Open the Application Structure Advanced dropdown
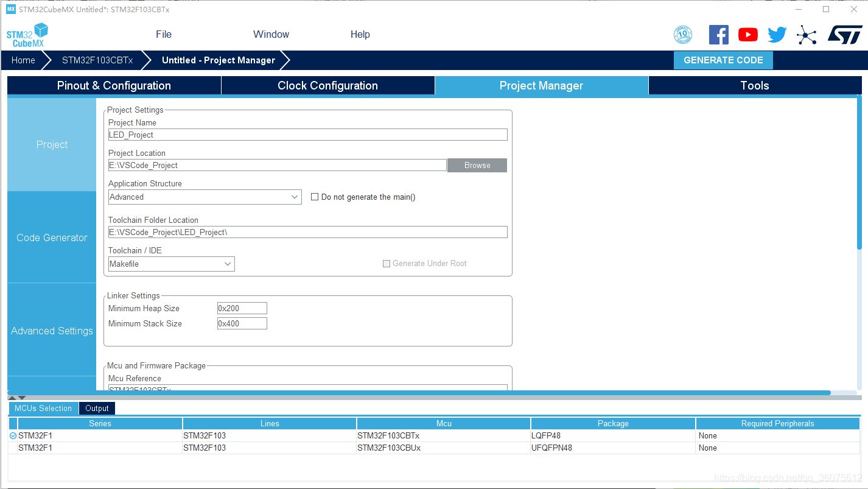The image size is (868, 489). click(205, 197)
